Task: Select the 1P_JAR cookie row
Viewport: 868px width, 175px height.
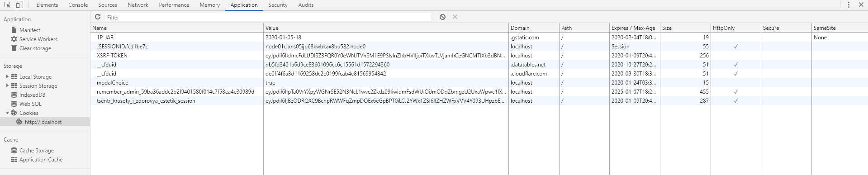Action: point(479,37)
